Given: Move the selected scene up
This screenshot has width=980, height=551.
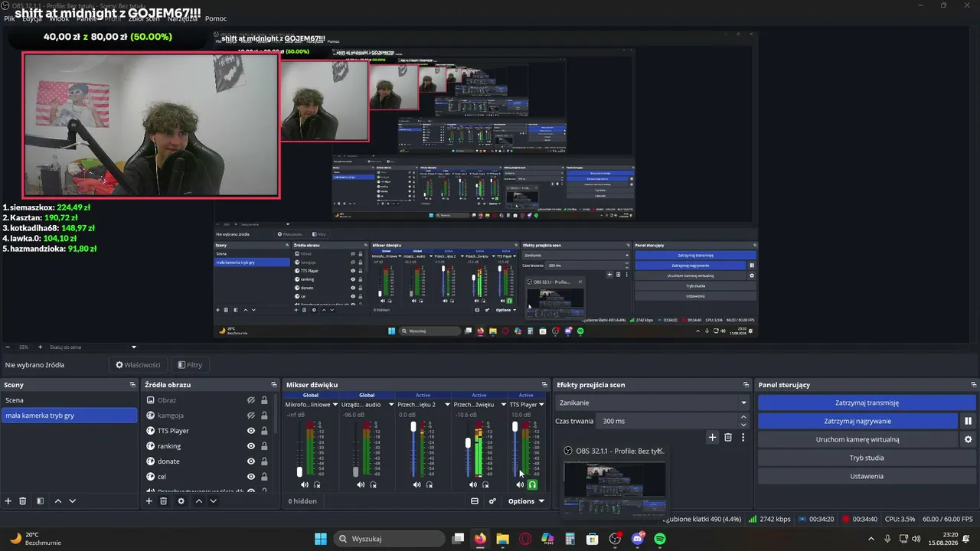Looking at the screenshot, I should coord(57,501).
